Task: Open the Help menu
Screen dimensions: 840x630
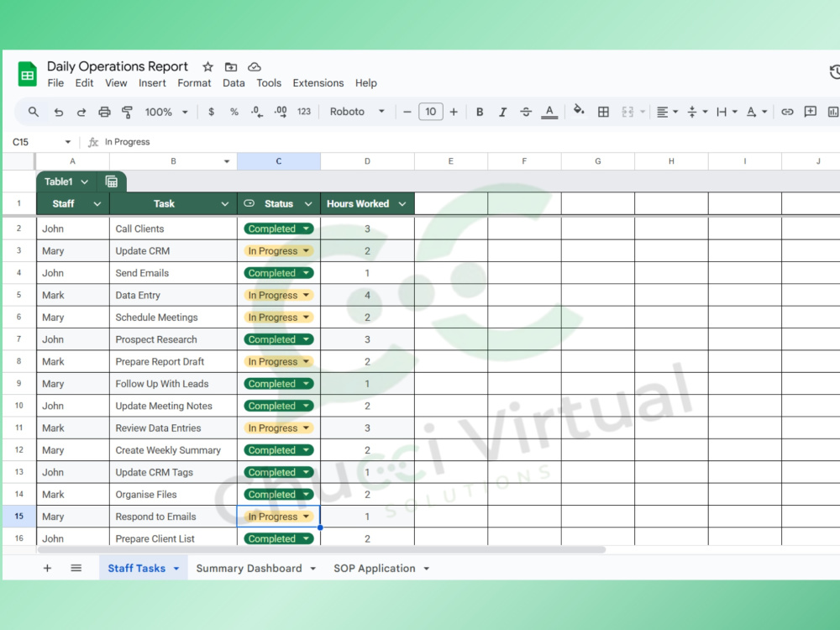Action: tap(366, 83)
